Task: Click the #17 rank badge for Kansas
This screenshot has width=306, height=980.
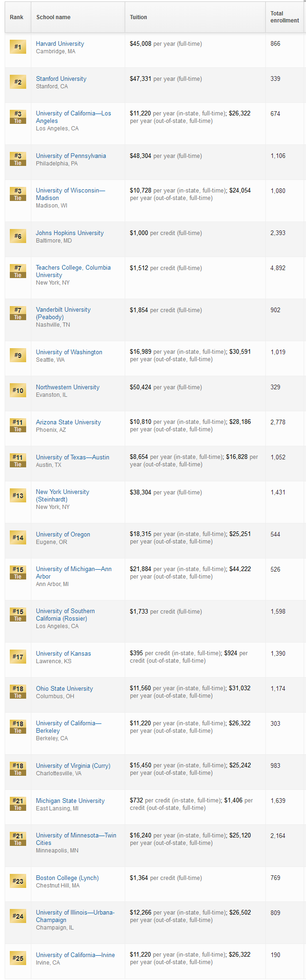Action: tap(18, 657)
